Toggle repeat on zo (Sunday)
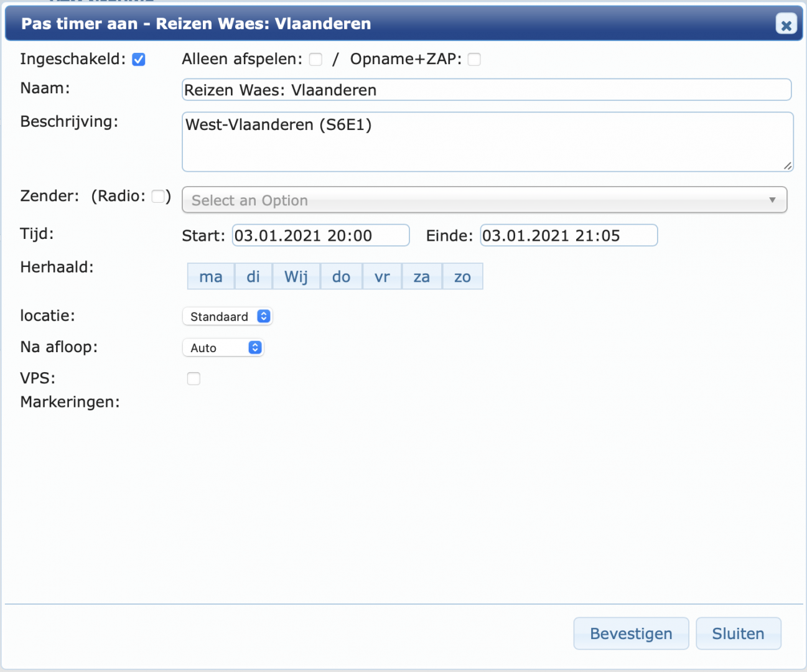This screenshot has width=807, height=672. click(x=462, y=276)
